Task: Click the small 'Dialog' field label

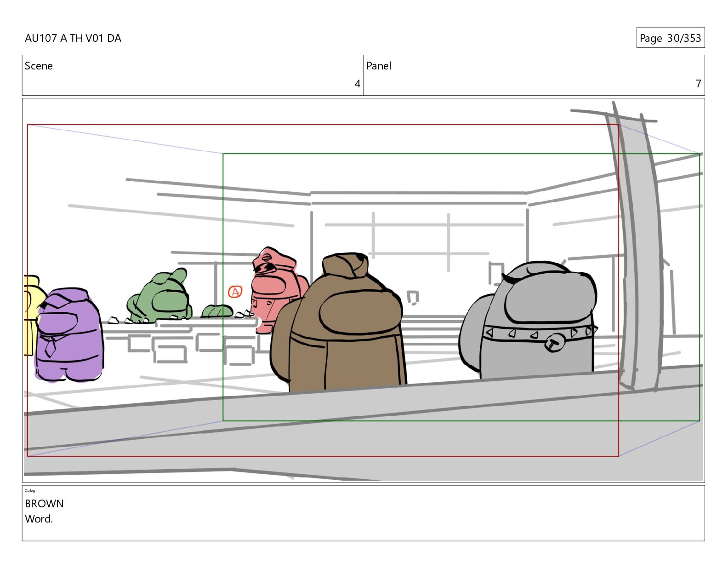Action: click(x=30, y=490)
